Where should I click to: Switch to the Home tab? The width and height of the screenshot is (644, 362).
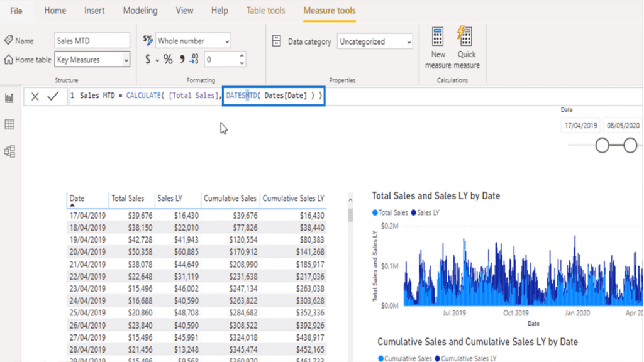55,11
